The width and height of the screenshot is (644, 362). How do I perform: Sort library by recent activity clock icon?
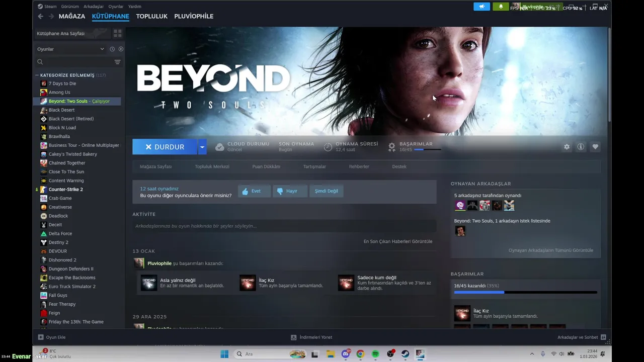click(x=112, y=49)
